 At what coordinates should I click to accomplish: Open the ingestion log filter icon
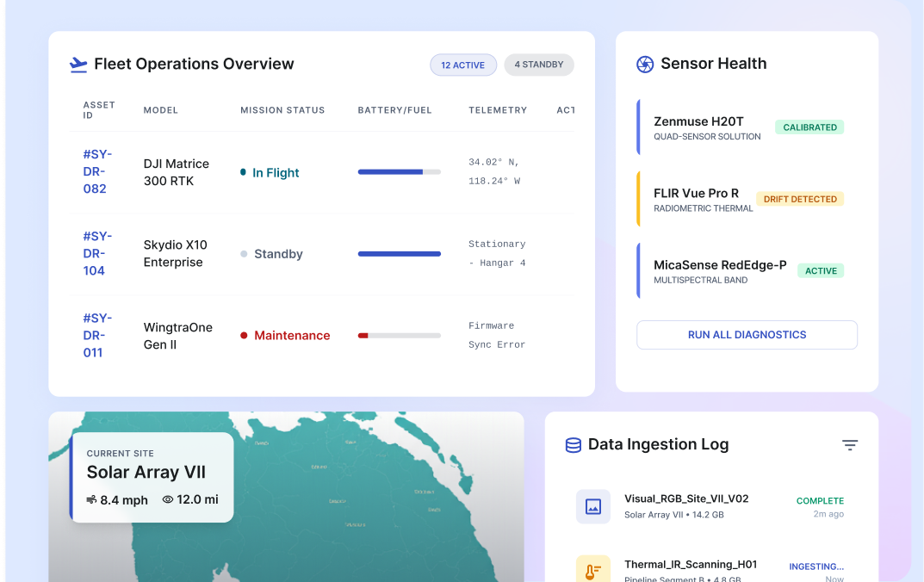point(849,445)
